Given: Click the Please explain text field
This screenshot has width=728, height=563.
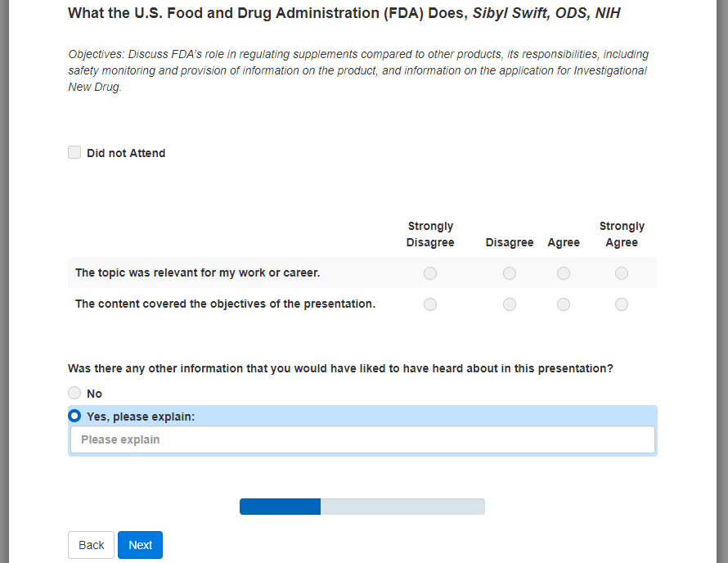Looking at the screenshot, I should click(x=362, y=439).
